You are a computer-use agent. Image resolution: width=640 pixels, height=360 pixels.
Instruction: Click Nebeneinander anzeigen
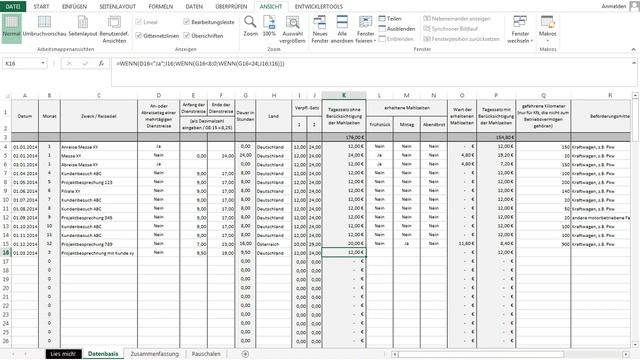[457, 18]
